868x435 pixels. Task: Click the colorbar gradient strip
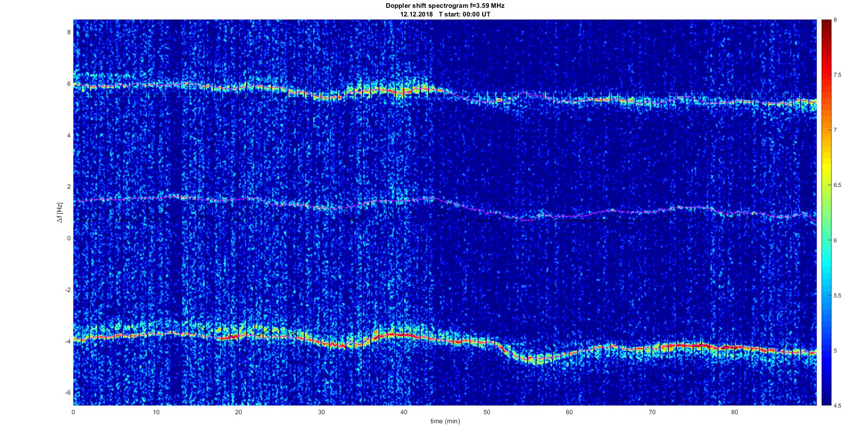(x=826, y=213)
